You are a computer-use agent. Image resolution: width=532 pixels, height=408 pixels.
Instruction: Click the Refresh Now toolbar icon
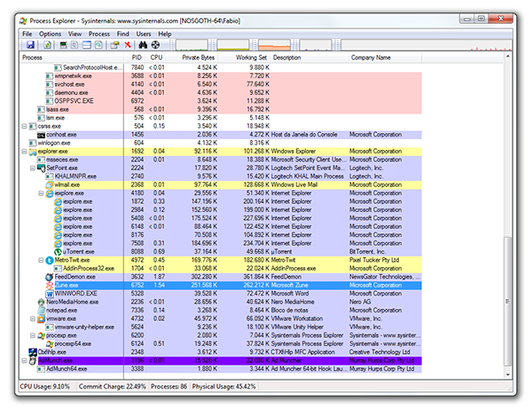pyautogui.click(x=48, y=45)
